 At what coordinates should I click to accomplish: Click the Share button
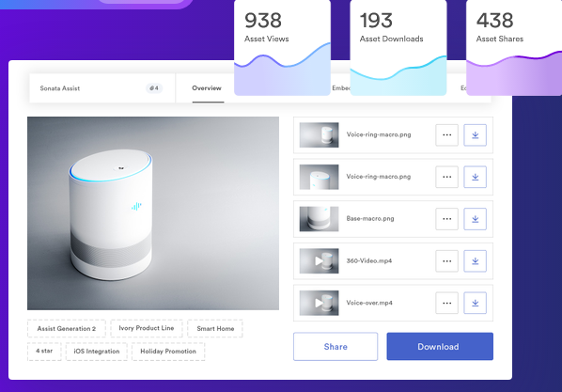click(x=336, y=347)
